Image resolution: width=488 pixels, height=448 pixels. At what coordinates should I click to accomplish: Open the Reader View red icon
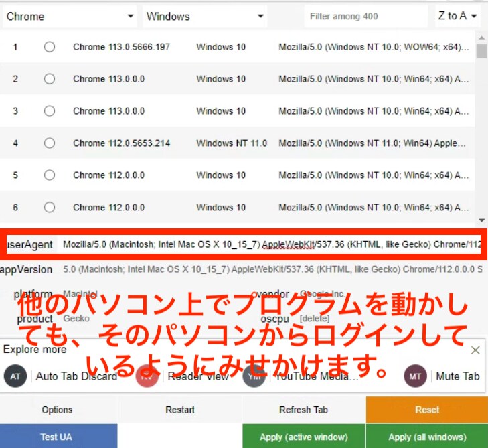(x=147, y=376)
